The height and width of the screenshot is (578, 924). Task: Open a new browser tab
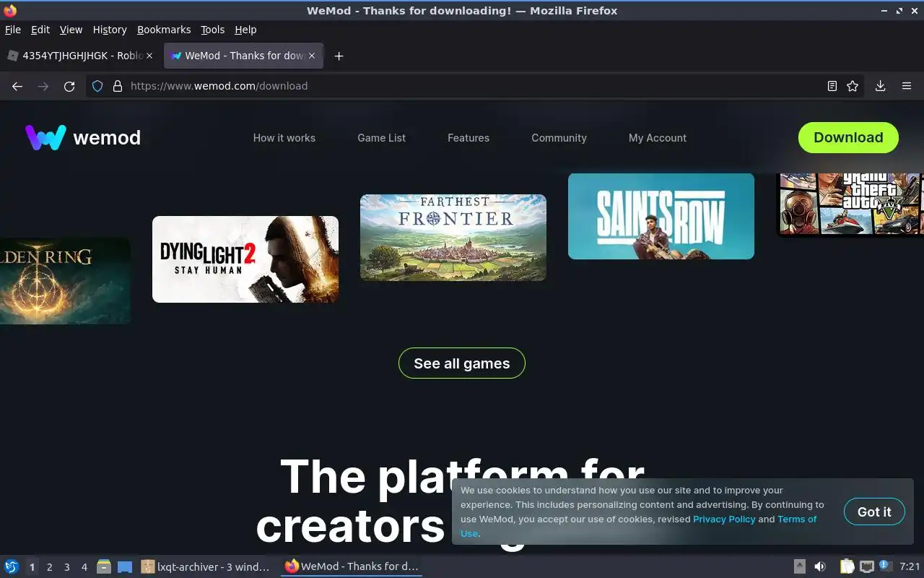click(339, 56)
